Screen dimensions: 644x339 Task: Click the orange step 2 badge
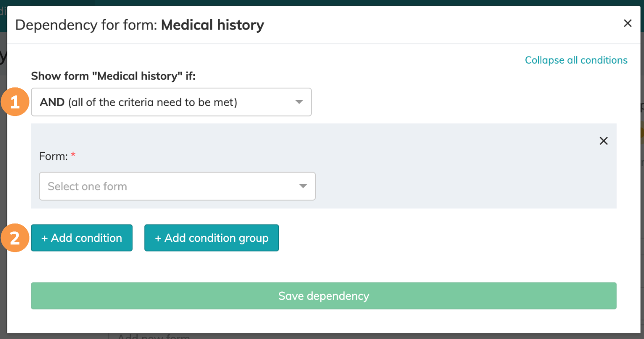point(15,238)
